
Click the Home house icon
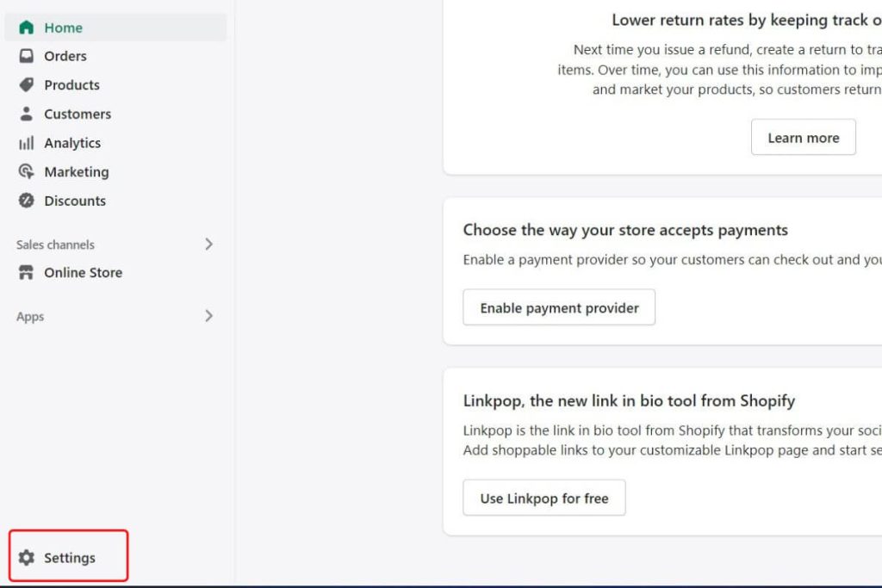click(27, 28)
